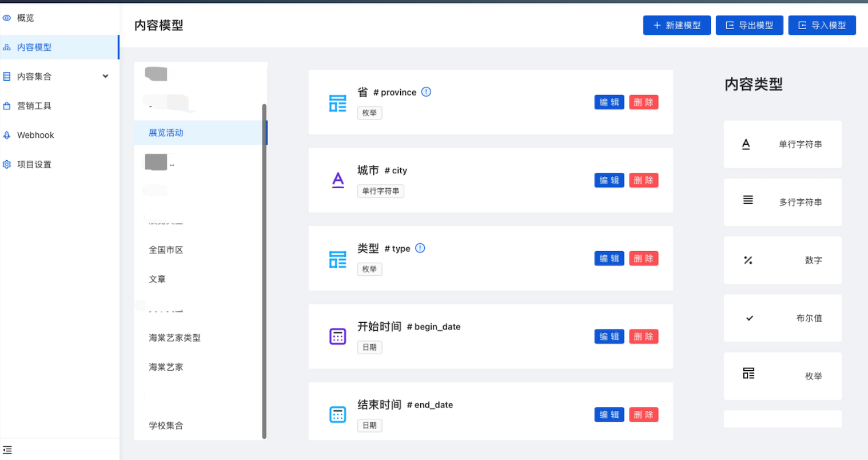Add a 单行字符串 content type
Viewport: 868px width, 460px height.
click(783, 144)
